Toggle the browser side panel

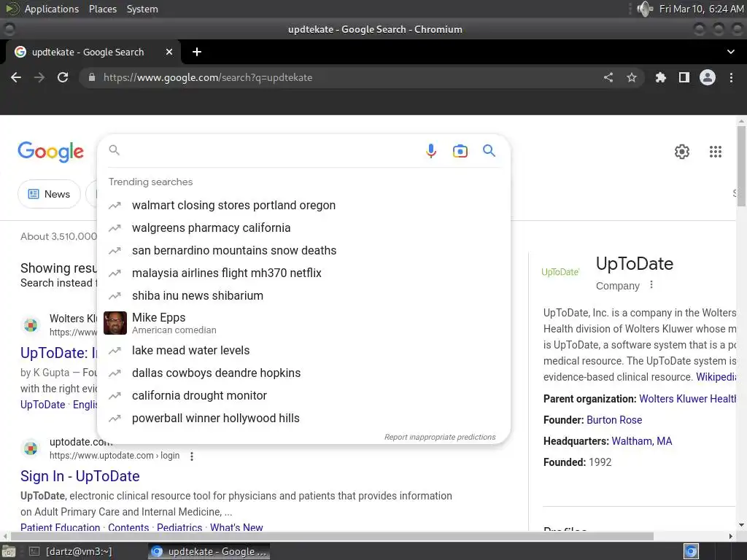[684, 77]
